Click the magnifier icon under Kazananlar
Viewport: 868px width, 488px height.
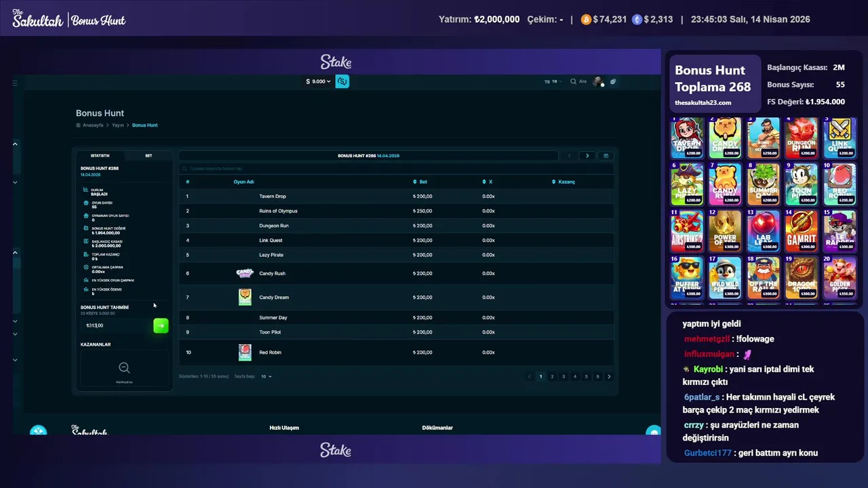124,368
